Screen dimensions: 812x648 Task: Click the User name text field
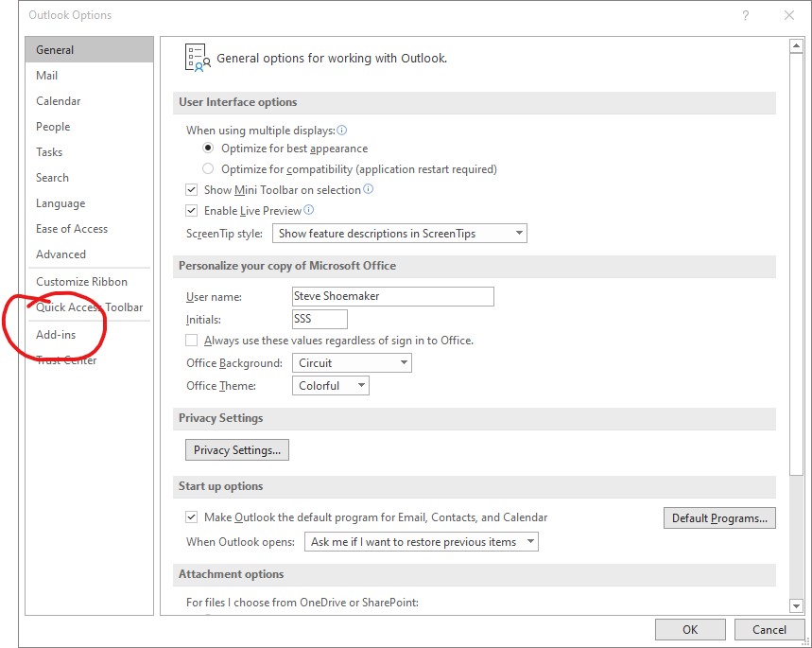click(392, 296)
